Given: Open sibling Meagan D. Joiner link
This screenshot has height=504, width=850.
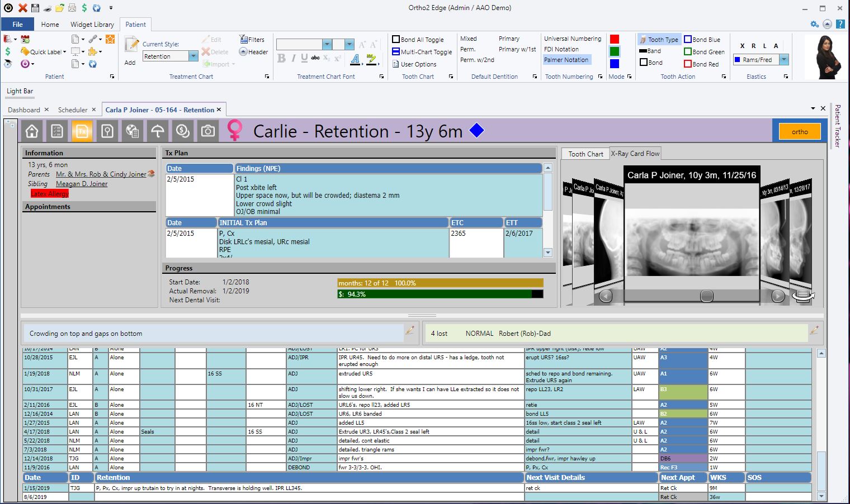Looking at the screenshot, I should [x=82, y=184].
